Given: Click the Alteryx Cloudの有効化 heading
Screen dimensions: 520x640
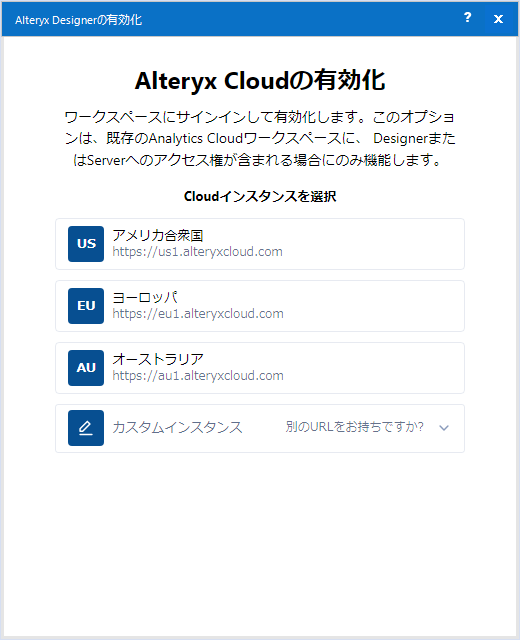Looking at the screenshot, I should point(260,80).
